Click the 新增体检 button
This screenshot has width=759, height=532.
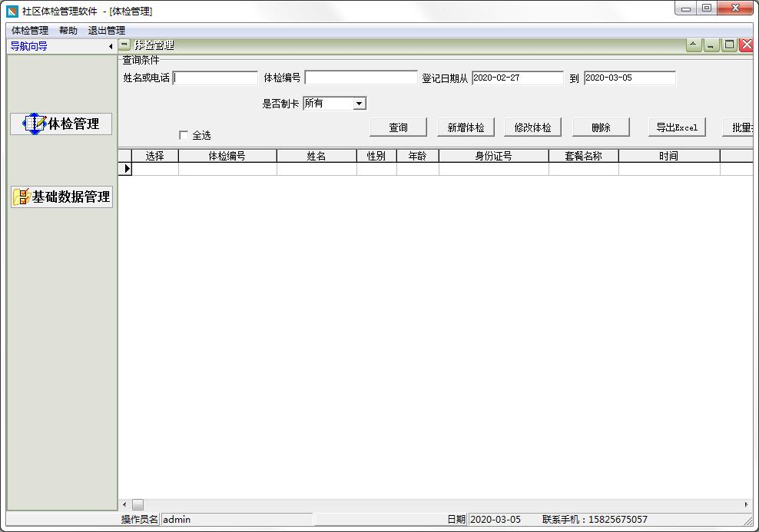coord(466,127)
